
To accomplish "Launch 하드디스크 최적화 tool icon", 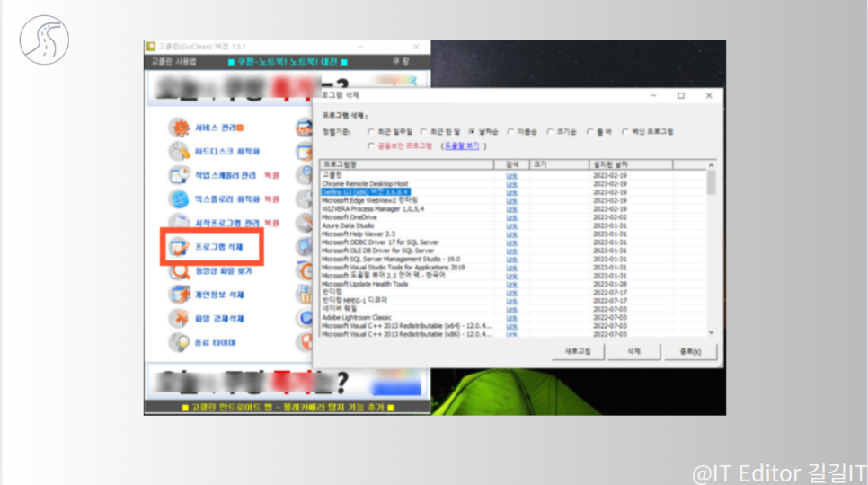I will (180, 152).
